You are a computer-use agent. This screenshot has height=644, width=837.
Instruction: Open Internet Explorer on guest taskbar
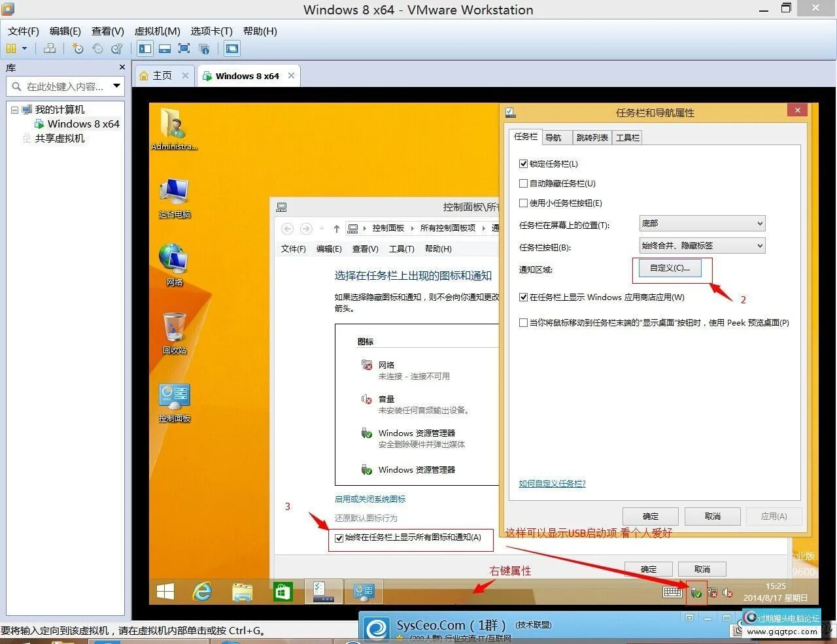(203, 592)
